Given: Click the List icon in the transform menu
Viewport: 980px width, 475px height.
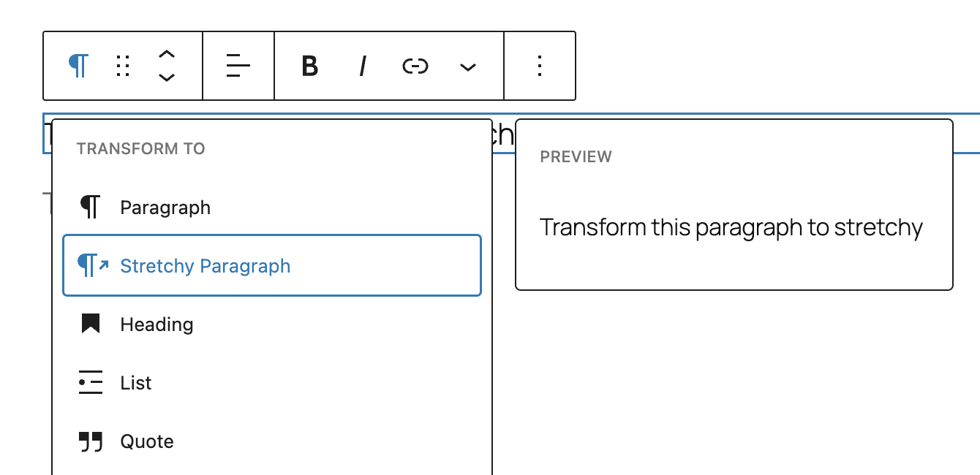Looking at the screenshot, I should [89, 382].
